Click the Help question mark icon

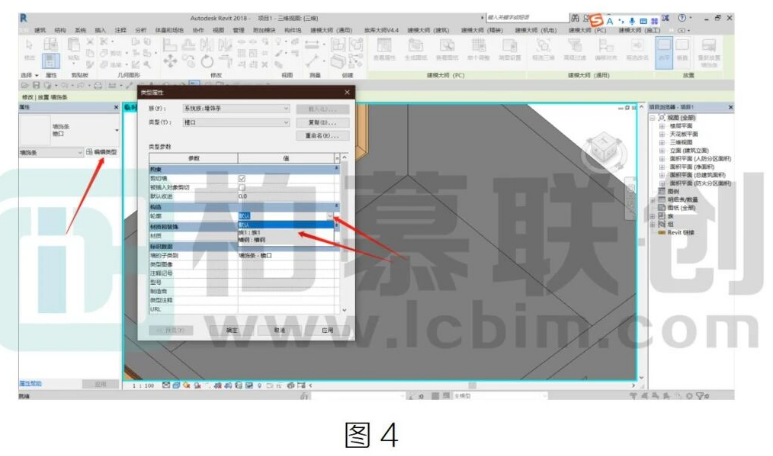682,18
